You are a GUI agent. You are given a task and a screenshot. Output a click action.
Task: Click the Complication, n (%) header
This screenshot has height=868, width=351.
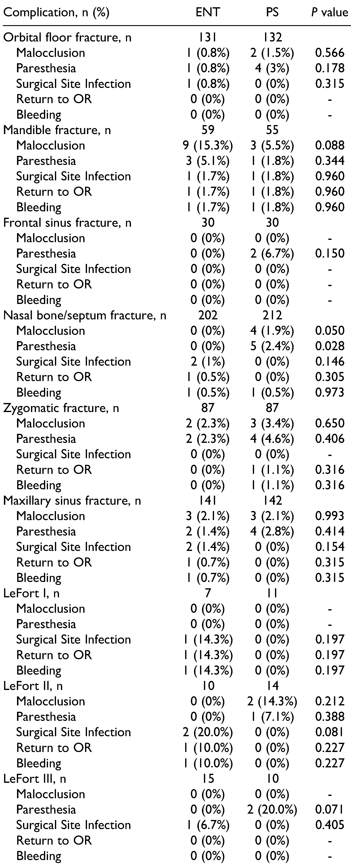tap(56, 12)
